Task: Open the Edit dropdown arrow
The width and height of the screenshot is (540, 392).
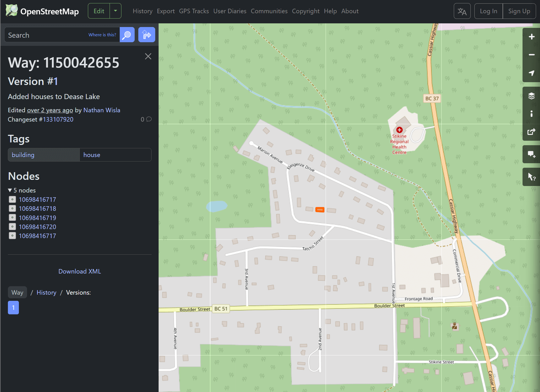Action: (115, 11)
